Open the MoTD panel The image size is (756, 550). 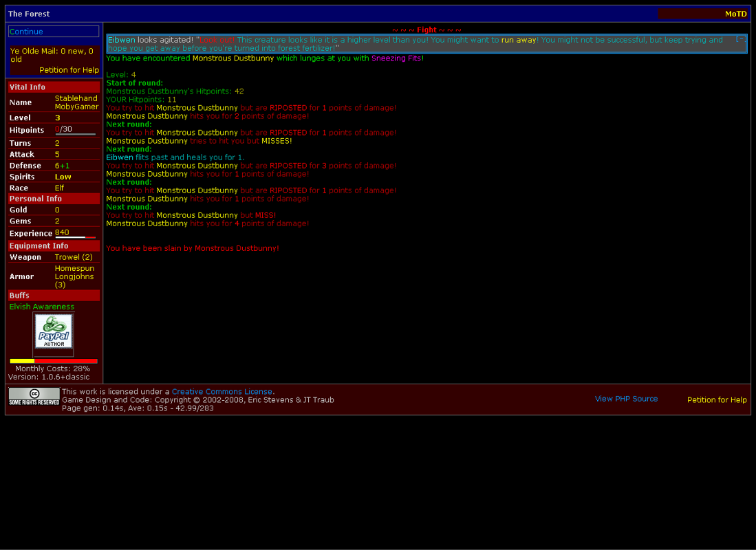point(735,13)
